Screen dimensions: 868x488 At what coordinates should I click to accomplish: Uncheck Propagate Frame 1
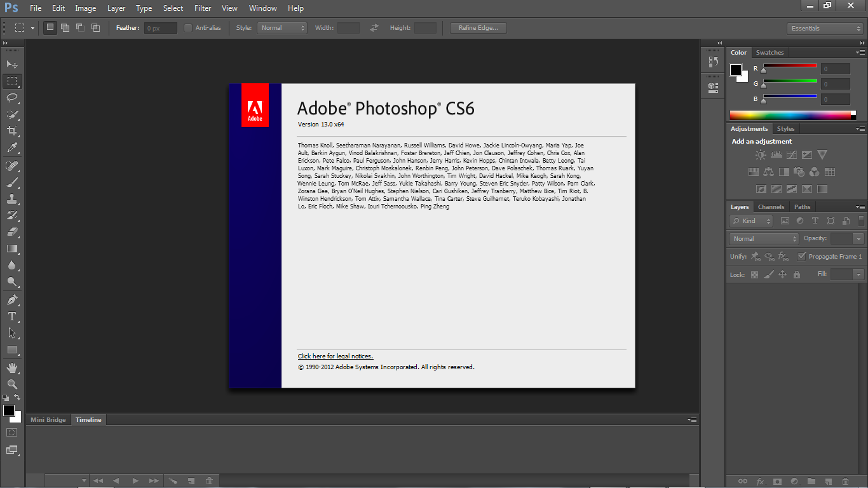point(802,257)
